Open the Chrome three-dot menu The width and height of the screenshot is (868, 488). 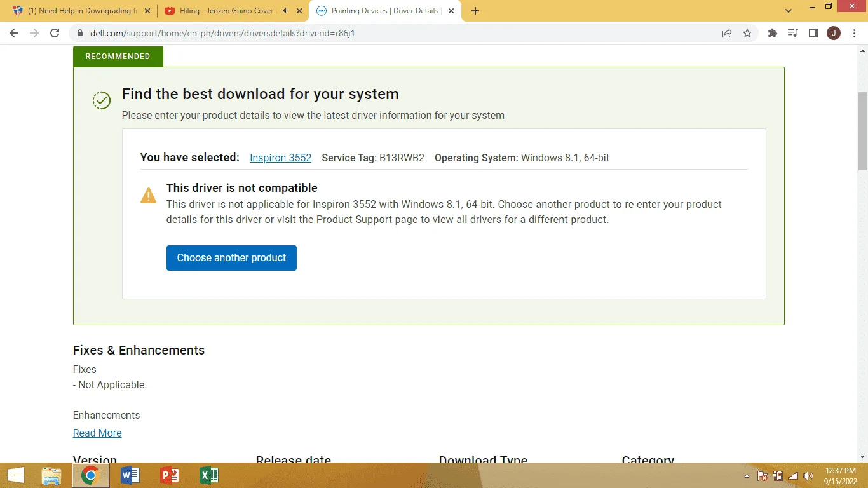(x=853, y=33)
